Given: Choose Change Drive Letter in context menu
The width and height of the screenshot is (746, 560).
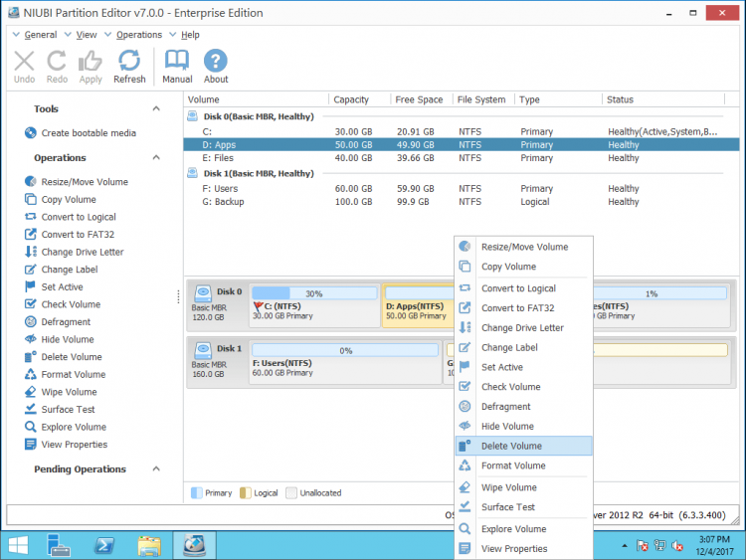Looking at the screenshot, I should [524, 328].
